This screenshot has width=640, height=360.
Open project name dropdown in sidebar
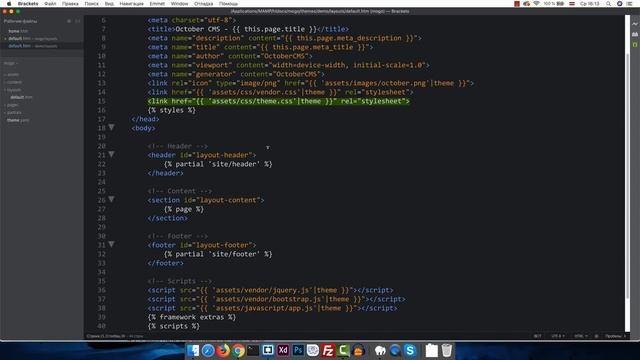click(11, 63)
